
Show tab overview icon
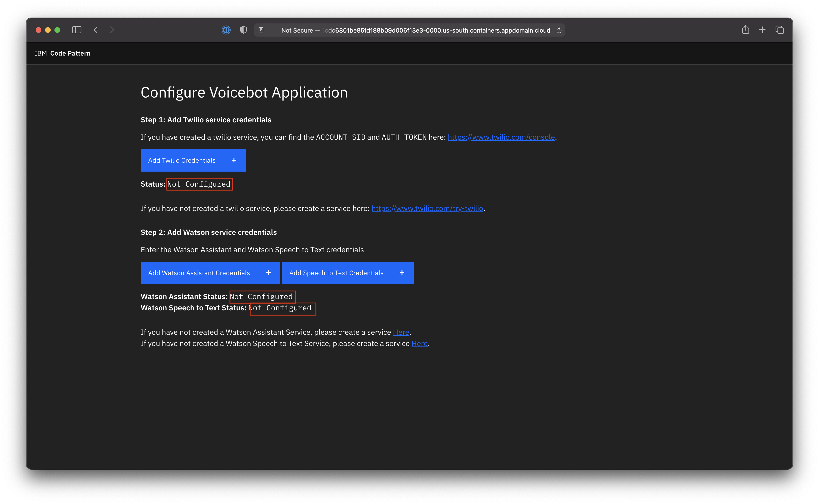(780, 30)
